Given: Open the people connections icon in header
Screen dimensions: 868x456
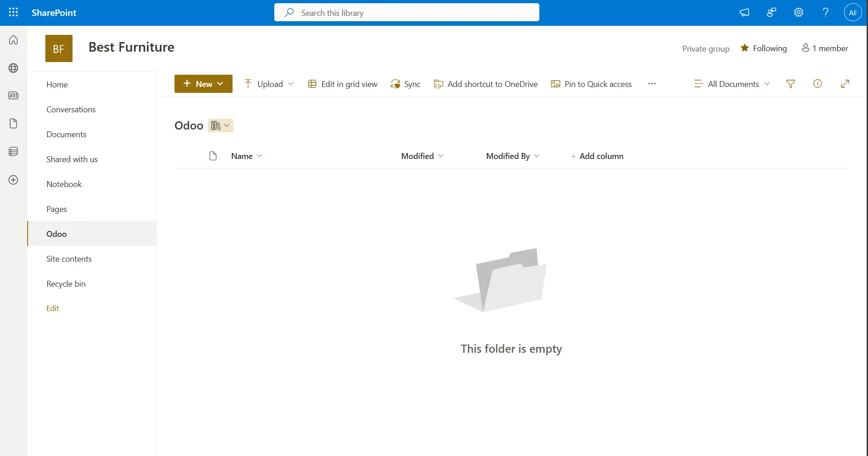Looking at the screenshot, I should pos(771,13).
